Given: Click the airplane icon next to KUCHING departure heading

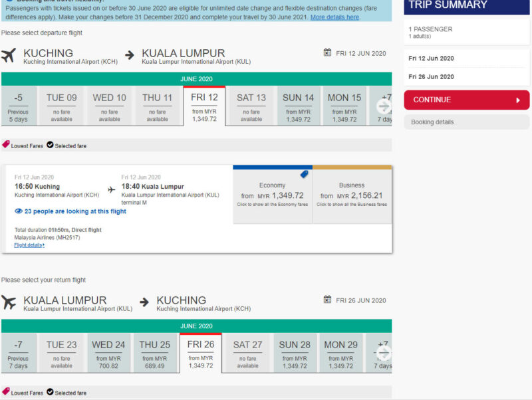Looking at the screenshot, I should 9,55.
